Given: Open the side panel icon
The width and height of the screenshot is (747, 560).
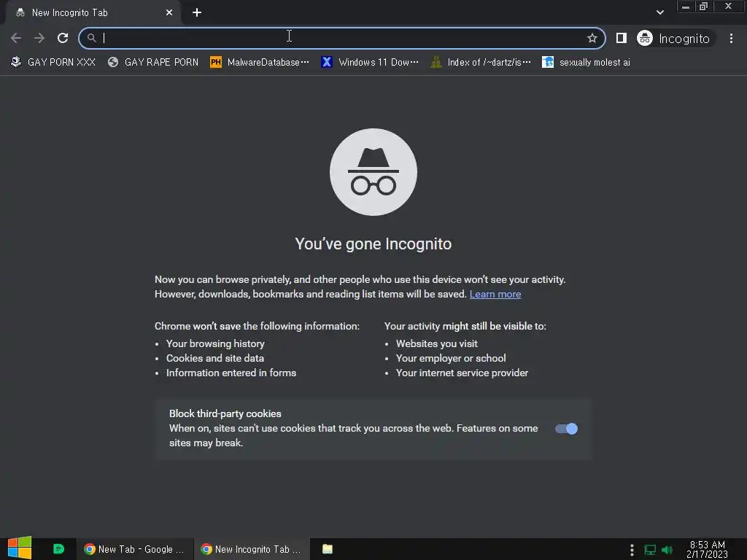Looking at the screenshot, I should [622, 38].
